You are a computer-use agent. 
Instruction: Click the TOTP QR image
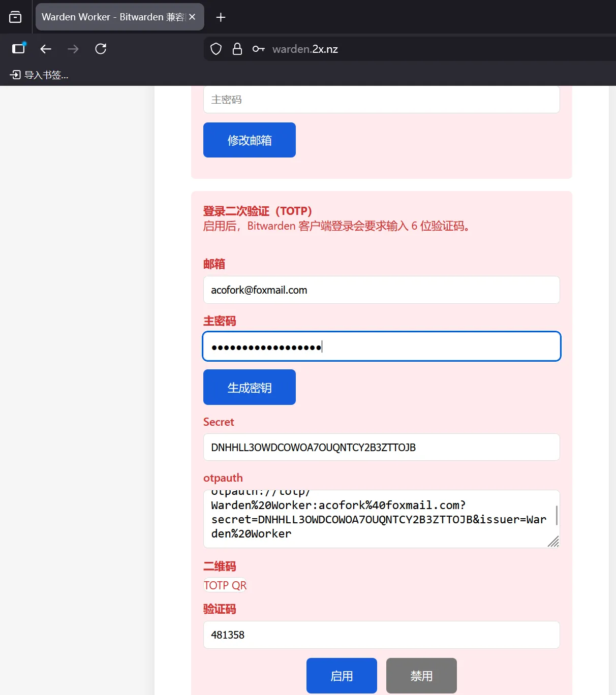(225, 585)
